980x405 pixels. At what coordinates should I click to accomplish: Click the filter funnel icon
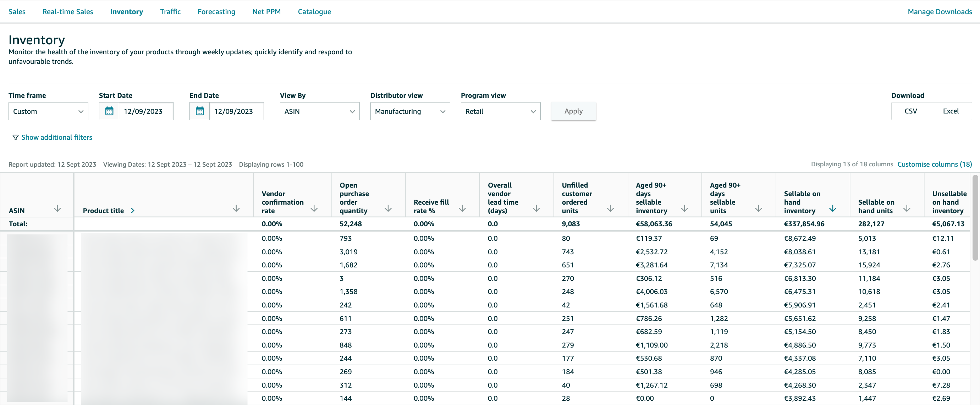[x=15, y=137]
